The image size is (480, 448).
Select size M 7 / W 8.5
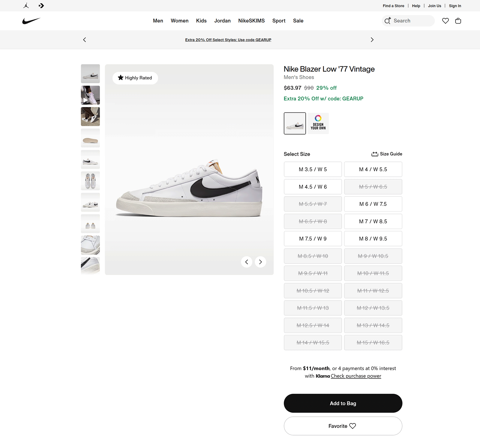click(x=373, y=221)
